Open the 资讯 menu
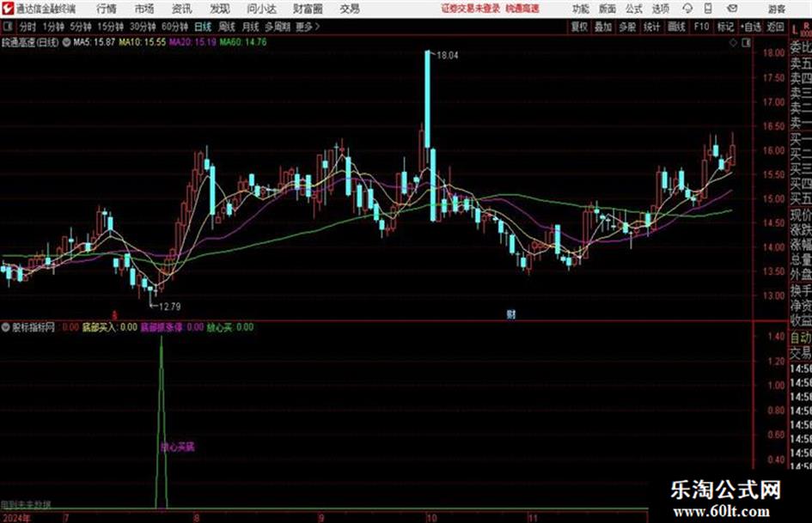The width and height of the screenshot is (812, 523). click(x=181, y=9)
